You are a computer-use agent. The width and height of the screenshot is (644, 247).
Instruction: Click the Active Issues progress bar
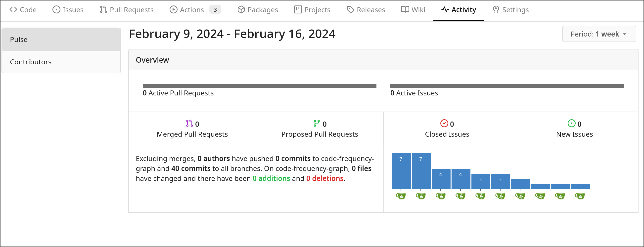tap(507, 86)
